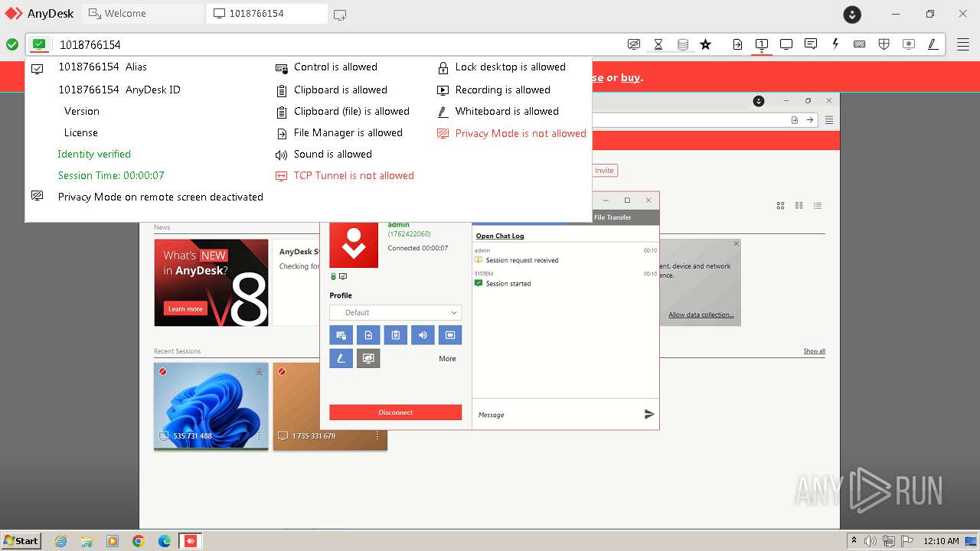980x551 pixels.
Task: Click 'File Manager is allowed' text
Action: tap(348, 132)
